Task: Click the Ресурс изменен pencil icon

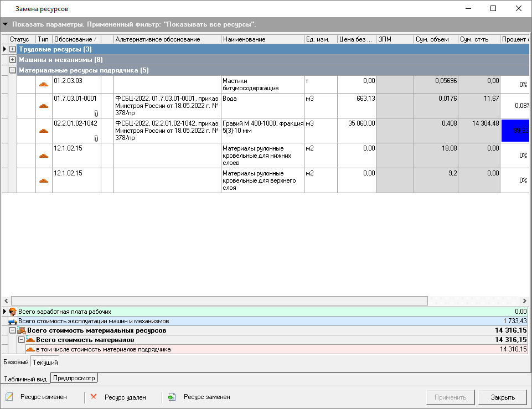Action: pyautogui.click(x=9, y=397)
